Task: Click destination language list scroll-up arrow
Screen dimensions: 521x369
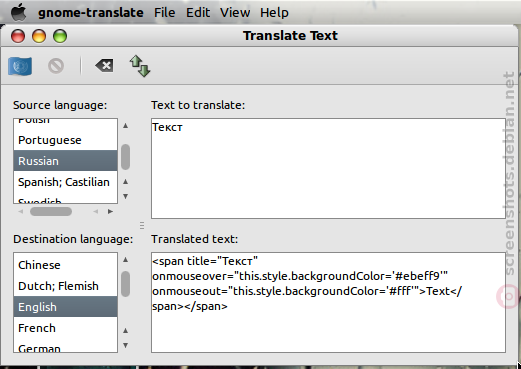Action: 125,260
